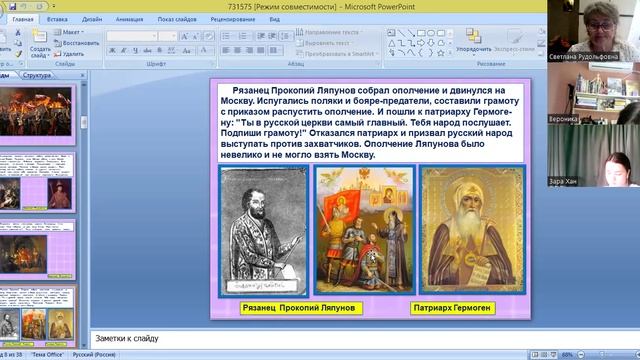The width and height of the screenshot is (640, 360).
Task: Select the triangle shape
Action: (x=391, y=43)
